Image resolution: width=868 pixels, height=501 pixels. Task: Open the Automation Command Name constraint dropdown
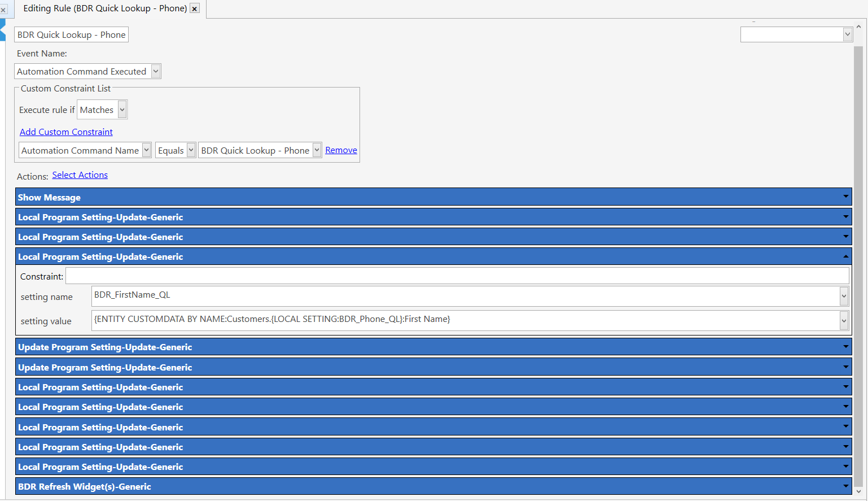pyautogui.click(x=146, y=150)
